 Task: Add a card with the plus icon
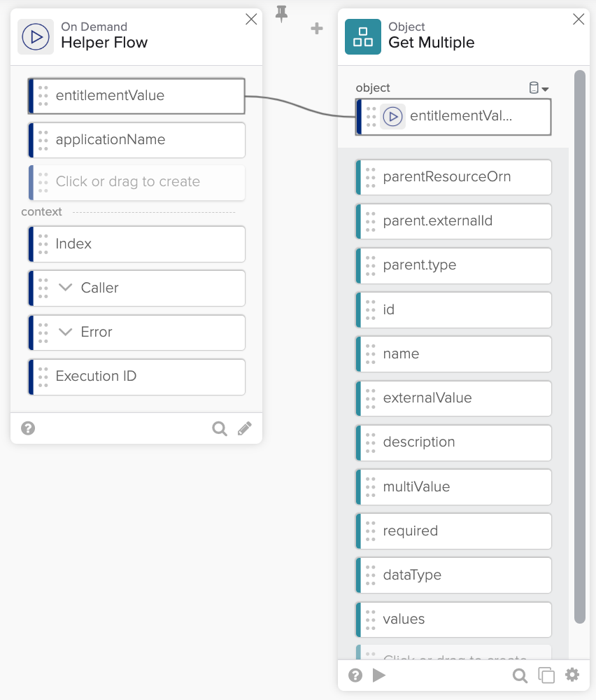pyautogui.click(x=317, y=29)
